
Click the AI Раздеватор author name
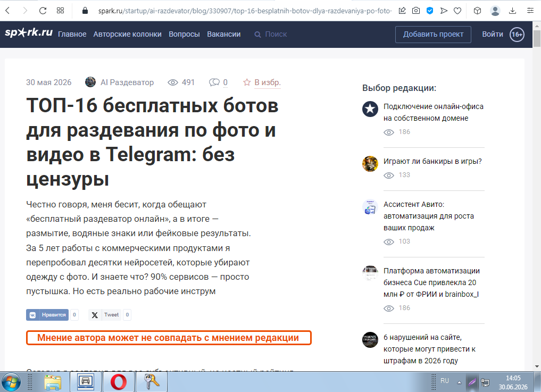pyautogui.click(x=127, y=82)
